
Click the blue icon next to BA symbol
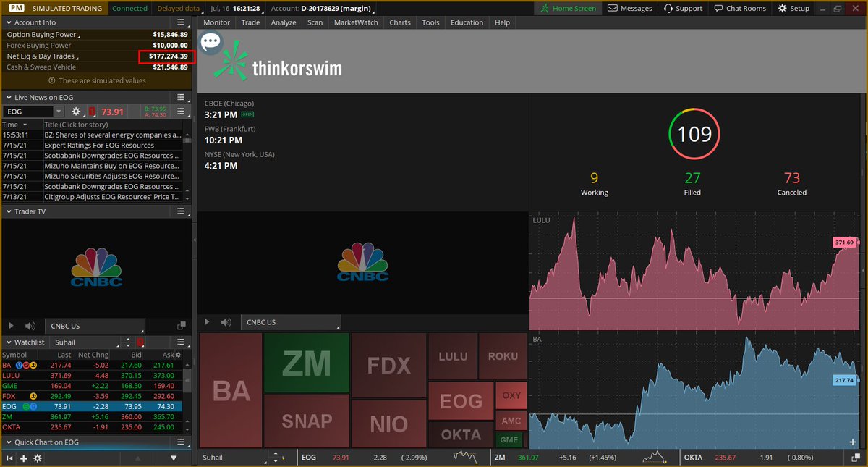(20, 366)
